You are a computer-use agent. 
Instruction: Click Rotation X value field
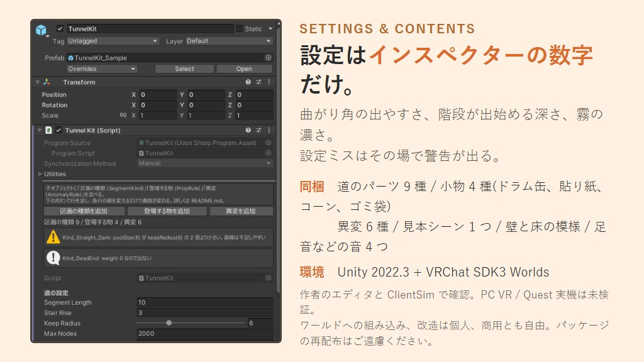point(158,105)
